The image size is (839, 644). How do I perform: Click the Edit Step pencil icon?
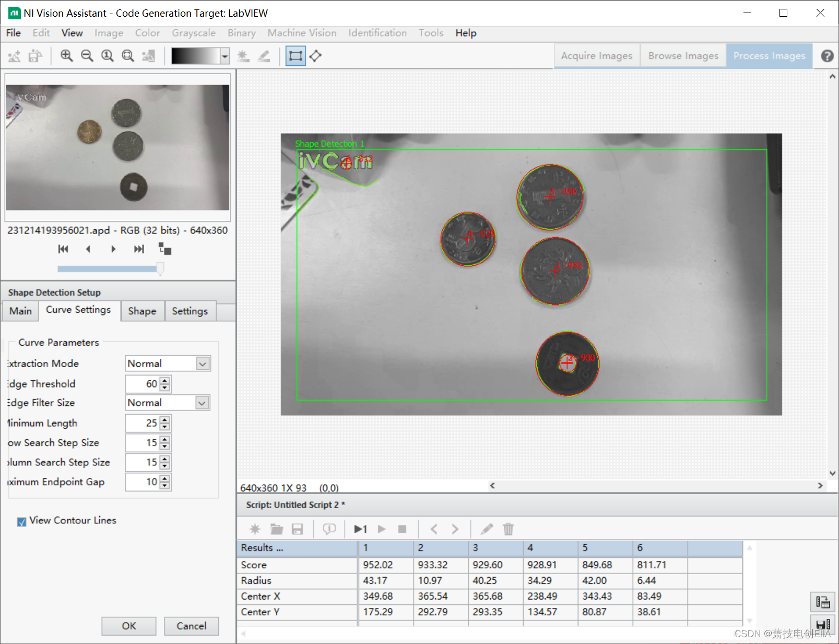click(x=487, y=529)
